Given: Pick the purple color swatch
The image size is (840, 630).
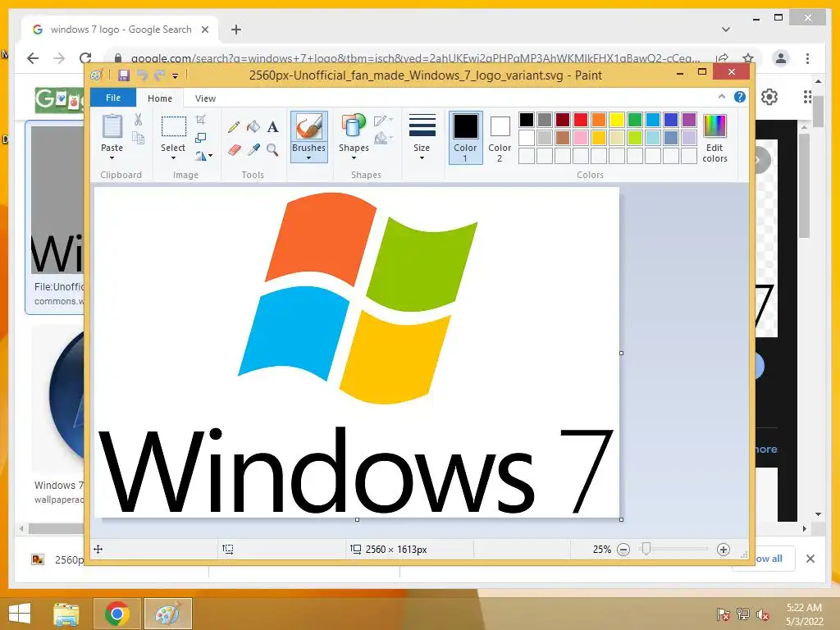Looking at the screenshot, I should pos(689,120).
